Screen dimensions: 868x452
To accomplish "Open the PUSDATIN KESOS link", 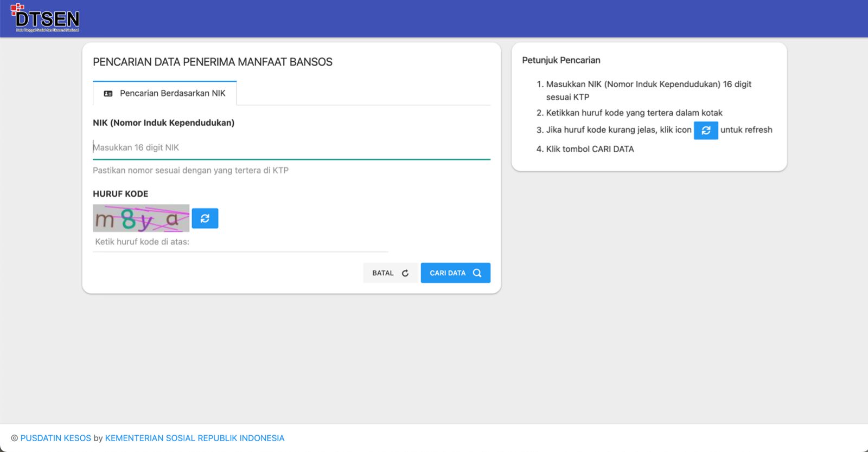I will click(56, 438).
